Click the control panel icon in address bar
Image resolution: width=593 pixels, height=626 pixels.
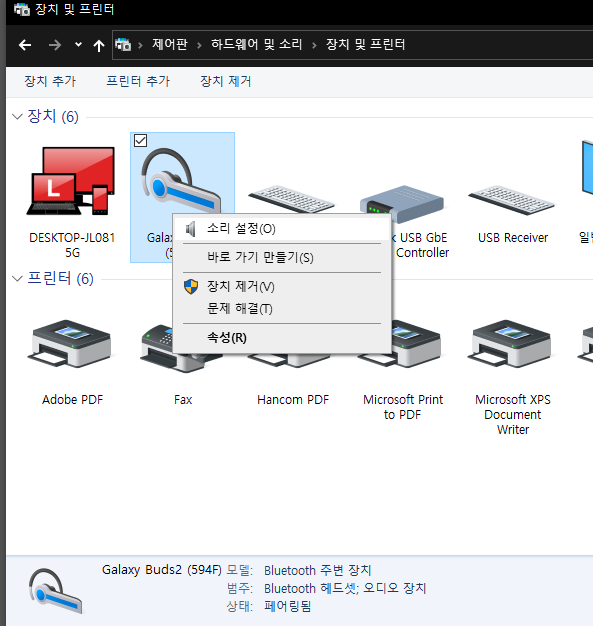pos(123,44)
